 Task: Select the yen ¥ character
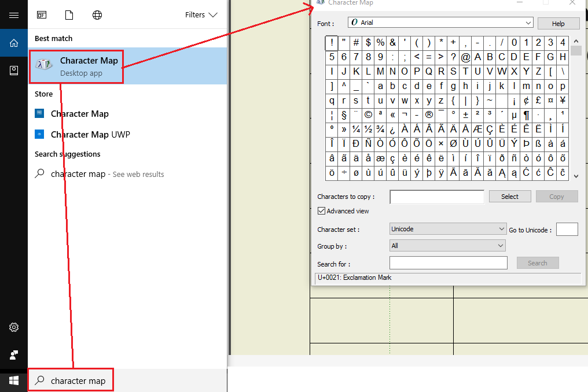[x=563, y=101]
